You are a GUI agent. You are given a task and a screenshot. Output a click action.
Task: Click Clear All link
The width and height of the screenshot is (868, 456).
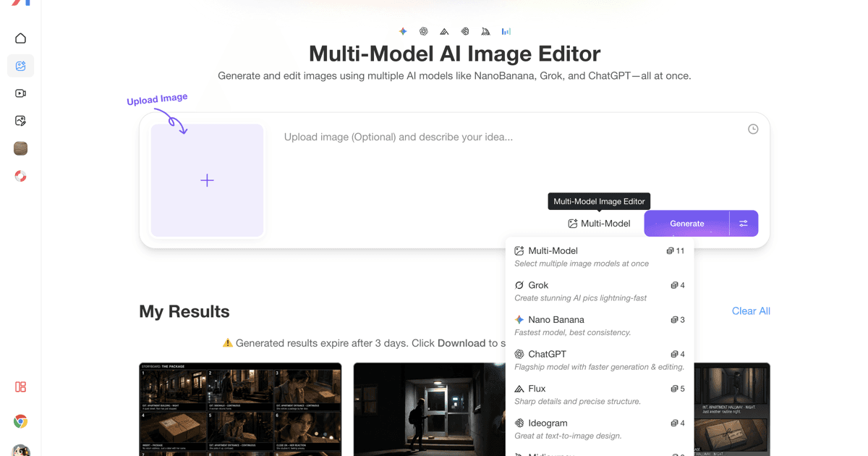[751, 311]
